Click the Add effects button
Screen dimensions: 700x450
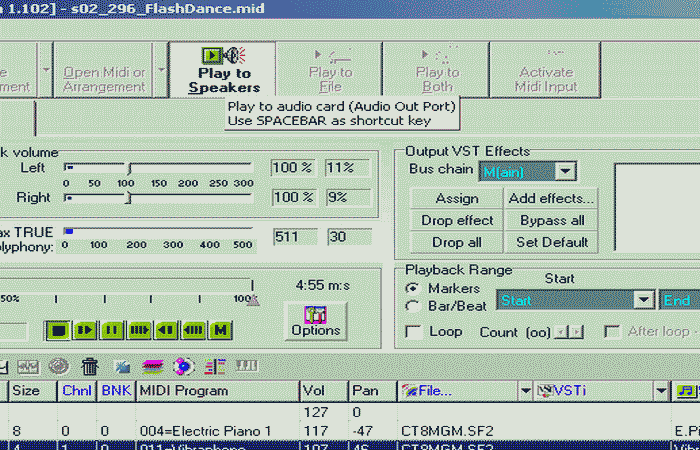[551, 198]
